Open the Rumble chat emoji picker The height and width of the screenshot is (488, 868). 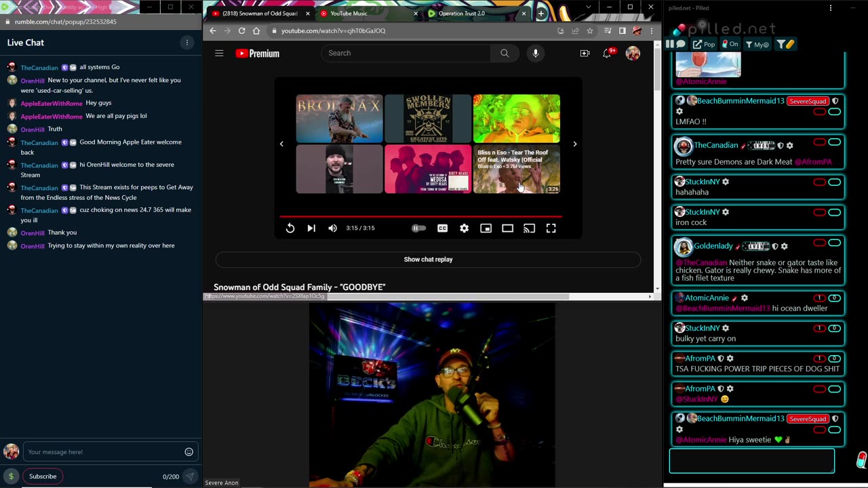[x=189, y=452]
